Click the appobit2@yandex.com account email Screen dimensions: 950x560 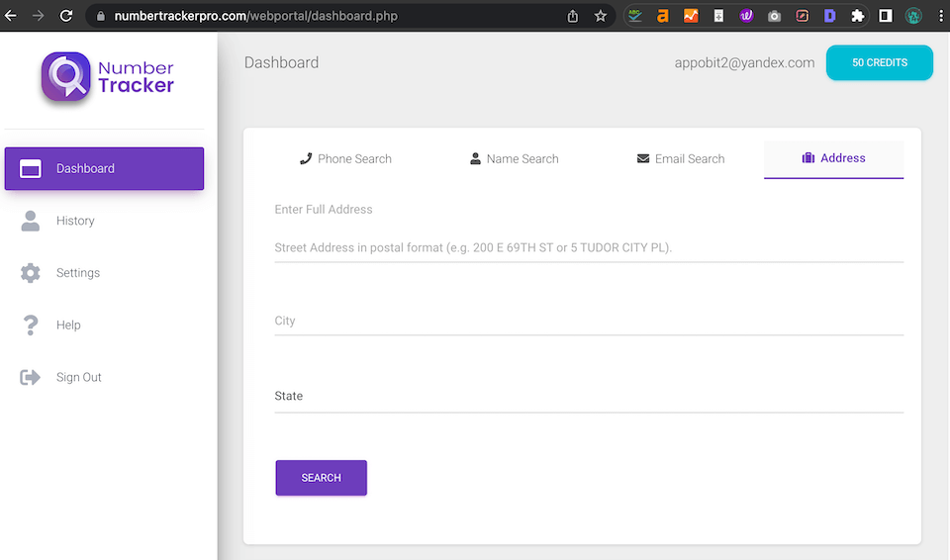point(744,63)
